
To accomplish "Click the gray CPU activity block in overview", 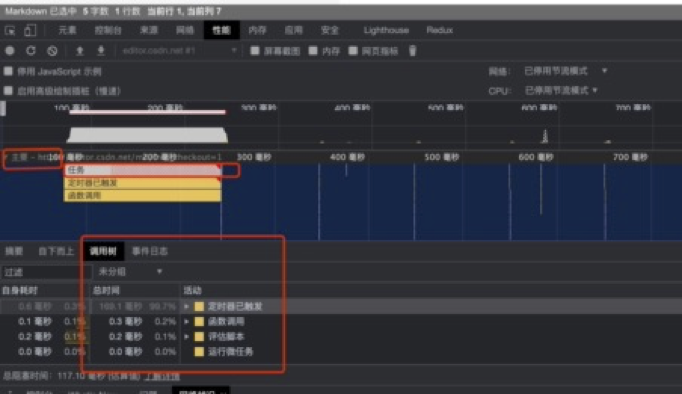I will [x=147, y=135].
